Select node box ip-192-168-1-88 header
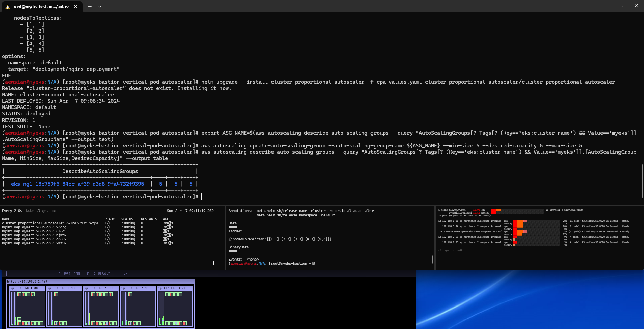This screenshot has height=329, width=644. (27, 288)
